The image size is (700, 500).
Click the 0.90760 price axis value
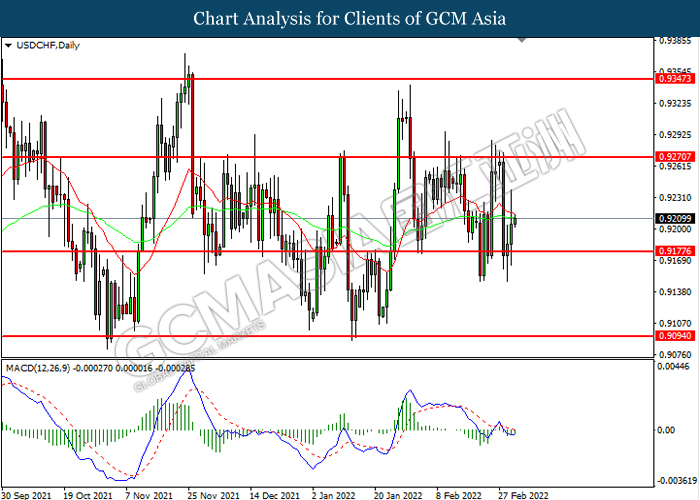point(675,355)
